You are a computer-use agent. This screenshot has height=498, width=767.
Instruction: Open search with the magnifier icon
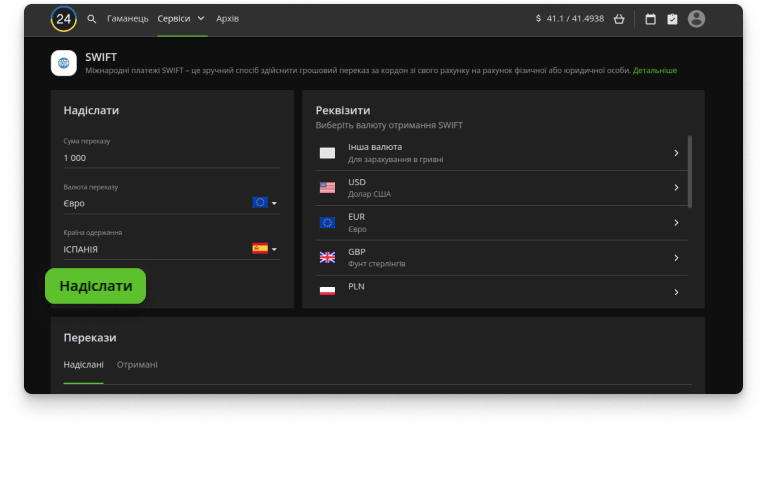92,19
